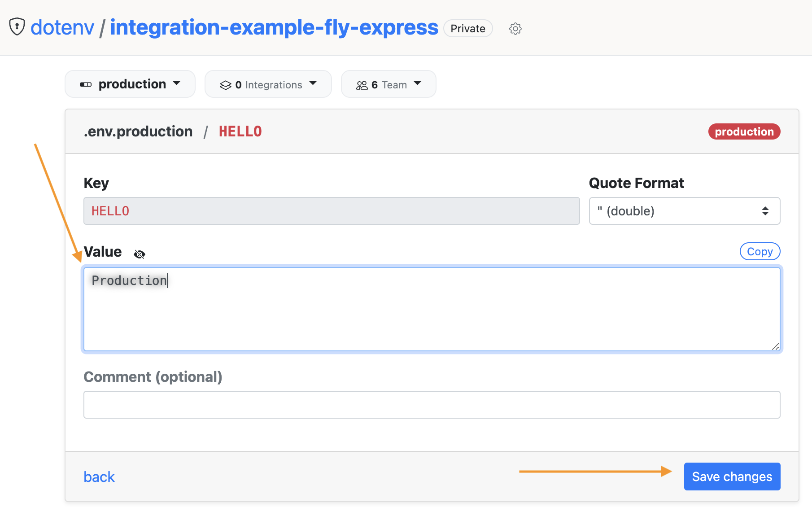Go to .env.production breadcrumb

point(138,131)
